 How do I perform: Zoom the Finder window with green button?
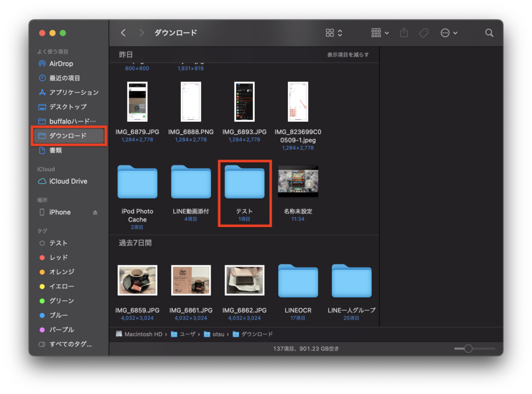tap(63, 33)
